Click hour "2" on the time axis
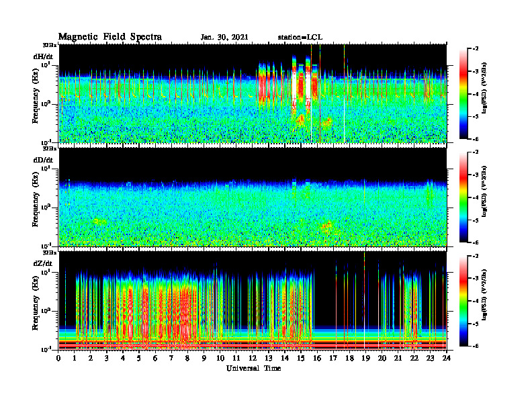 91,358
